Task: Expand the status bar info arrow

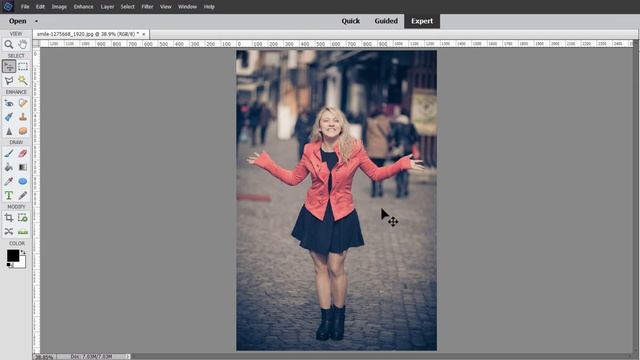Action: tap(128, 357)
